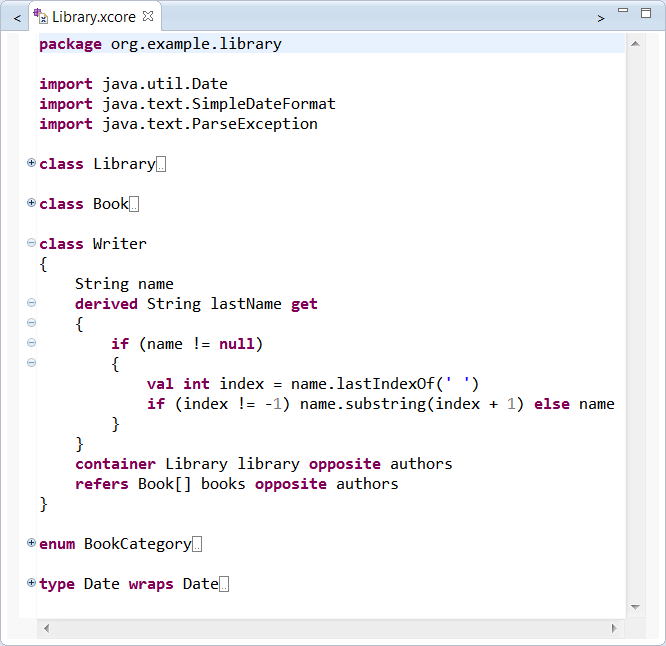Image resolution: width=666 pixels, height=646 pixels.
Task: Minimize the editor area
Action: point(624,12)
